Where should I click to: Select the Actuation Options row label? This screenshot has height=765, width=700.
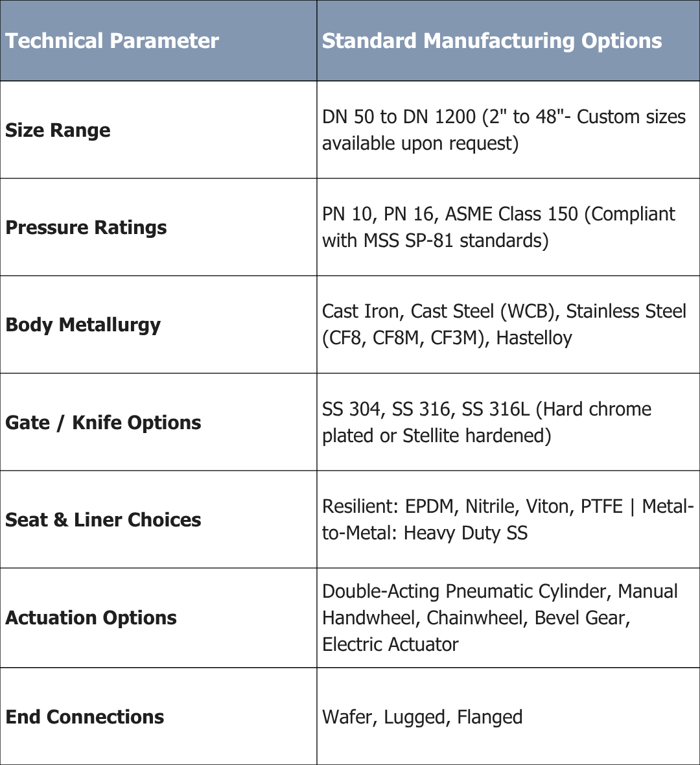(x=91, y=618)
